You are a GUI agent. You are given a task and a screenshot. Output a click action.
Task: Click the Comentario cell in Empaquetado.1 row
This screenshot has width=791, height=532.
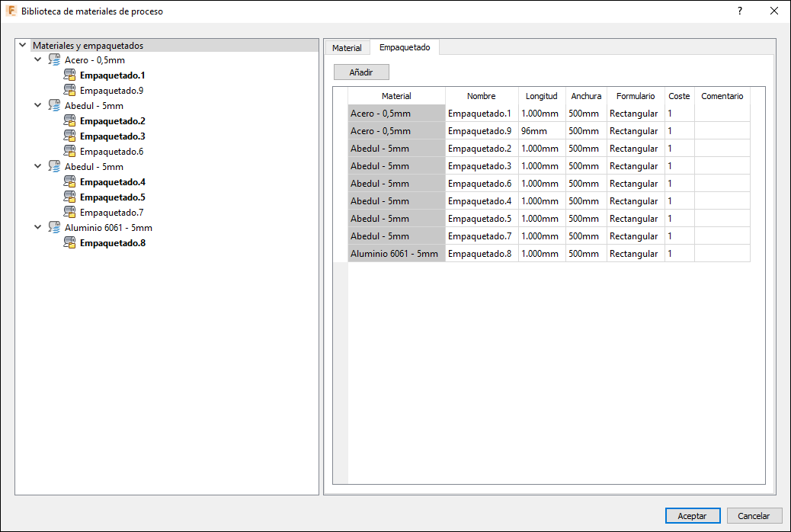pos(722,114)
